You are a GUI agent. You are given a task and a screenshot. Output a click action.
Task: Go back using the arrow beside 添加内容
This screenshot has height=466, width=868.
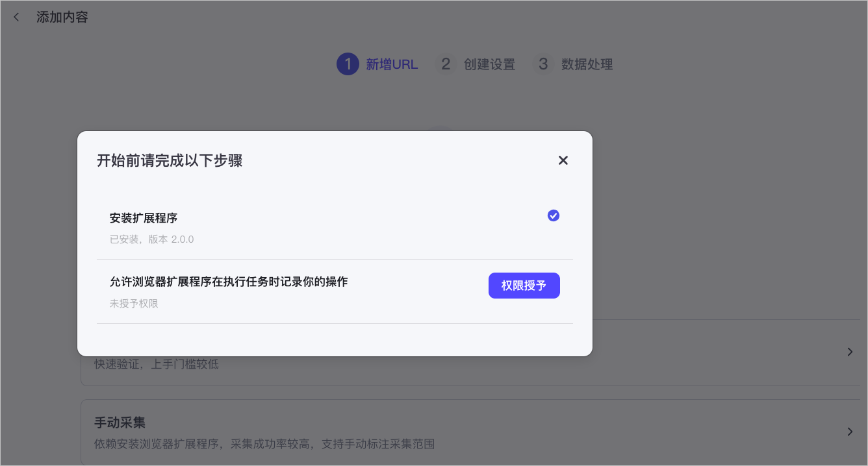point(17,18)
